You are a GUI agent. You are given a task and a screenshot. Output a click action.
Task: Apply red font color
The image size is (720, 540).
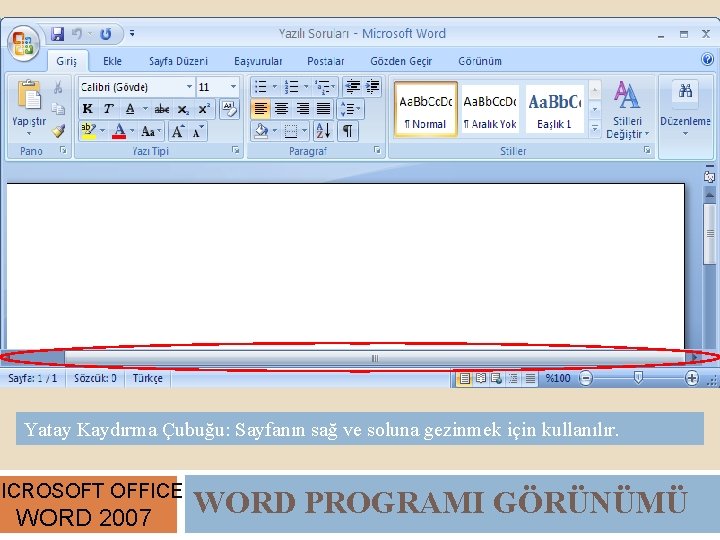(x=119, y=131)
